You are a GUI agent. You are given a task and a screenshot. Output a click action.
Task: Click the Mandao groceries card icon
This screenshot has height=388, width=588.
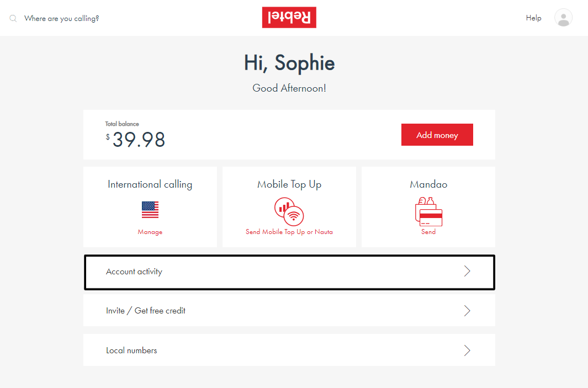[428, 211]
